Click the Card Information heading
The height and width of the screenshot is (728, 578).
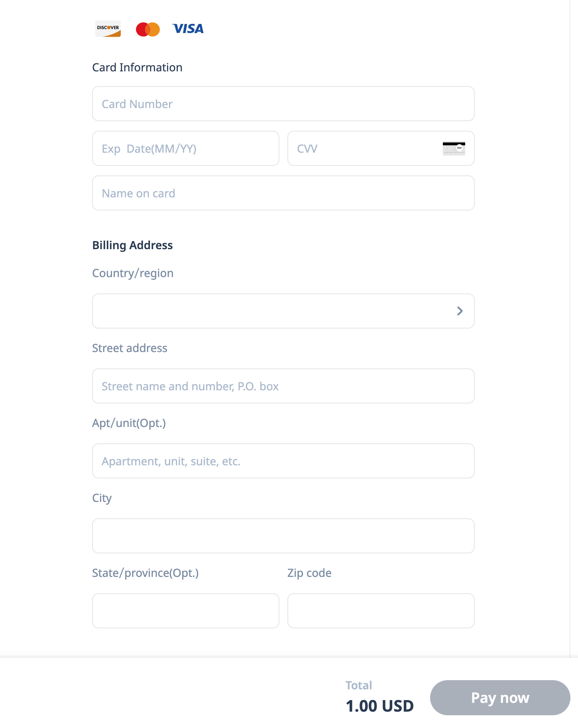(137, 67)
